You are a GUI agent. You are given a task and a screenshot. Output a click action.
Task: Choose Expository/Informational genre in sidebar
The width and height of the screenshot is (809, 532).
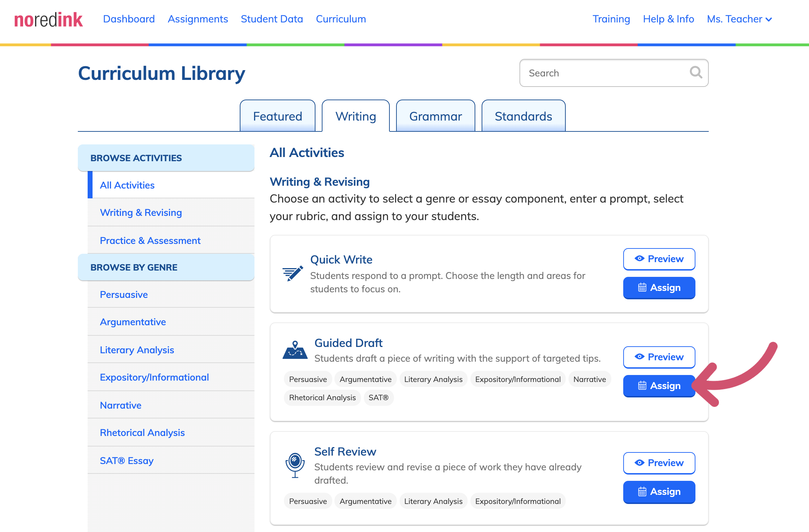[171, 377]
